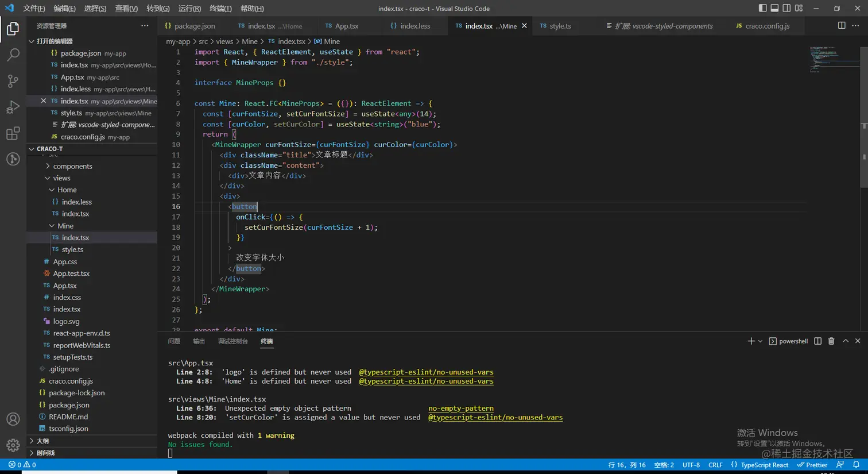Open the Source Control view

[13, 81]
